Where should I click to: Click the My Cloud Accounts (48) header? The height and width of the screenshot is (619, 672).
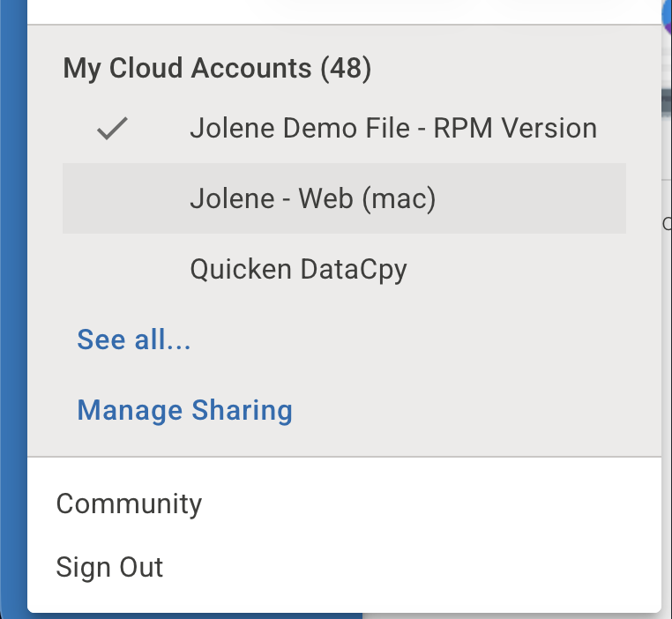coord(217,68)
